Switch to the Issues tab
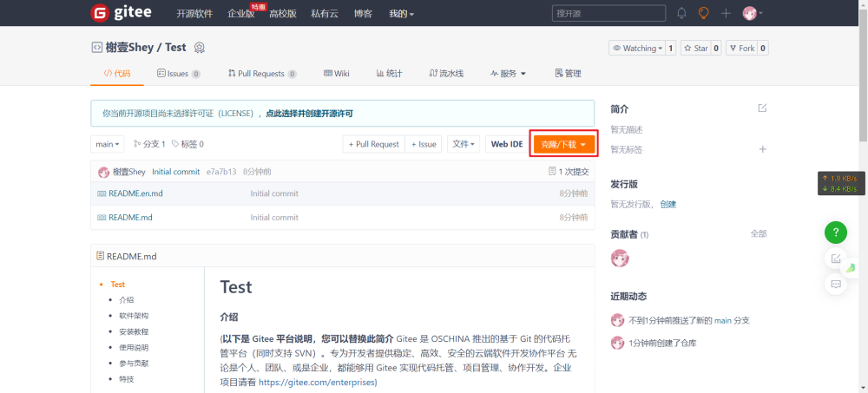868x393 pixels. pos(178,74)
